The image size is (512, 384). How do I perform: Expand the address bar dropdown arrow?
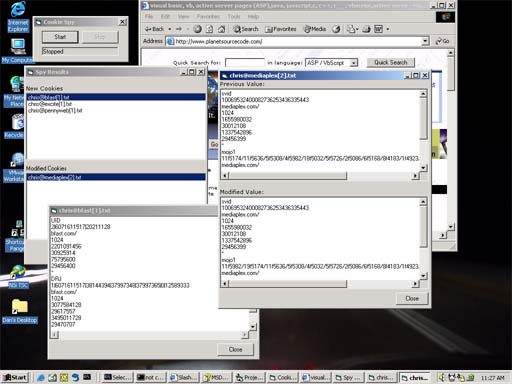(x=425, y=41)
